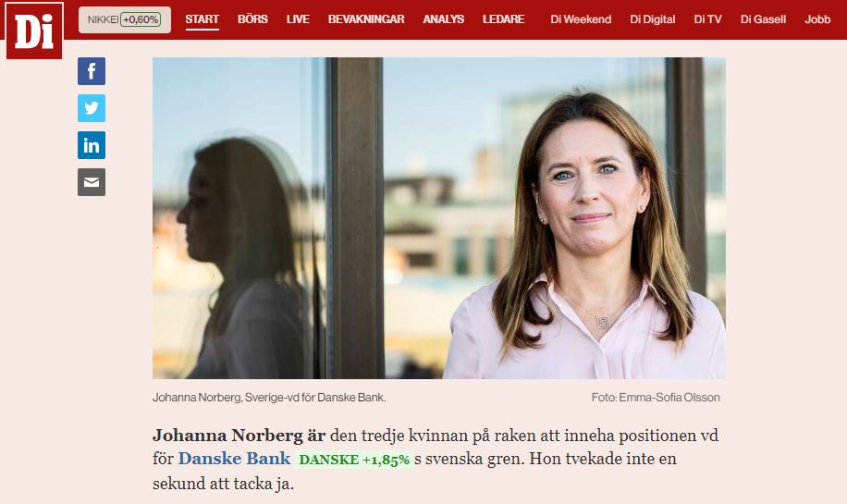847x504 pixels.
Task: Share article on Facebook
Action: tap(92, 71)
